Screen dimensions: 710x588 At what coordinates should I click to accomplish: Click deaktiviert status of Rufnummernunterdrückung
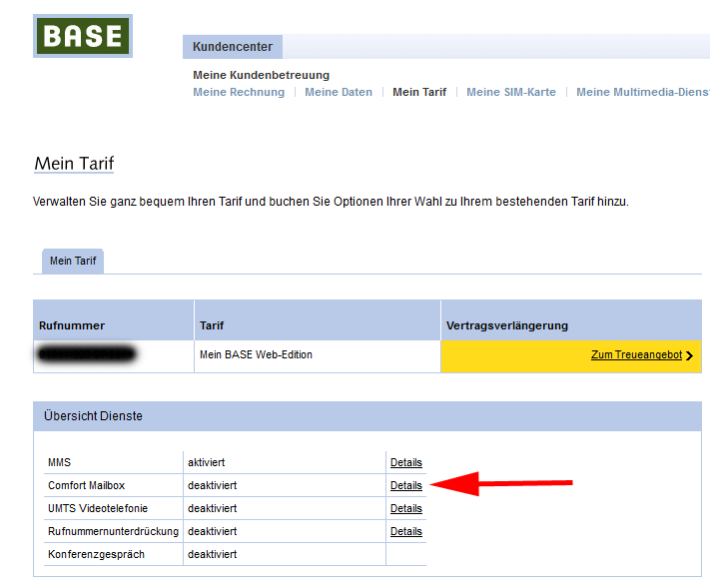212,531
